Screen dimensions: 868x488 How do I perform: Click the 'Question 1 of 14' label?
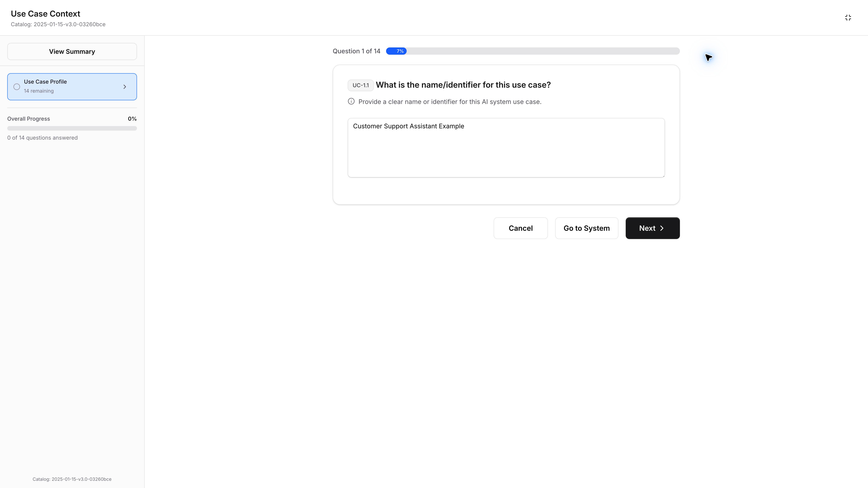tap(357, 51)
